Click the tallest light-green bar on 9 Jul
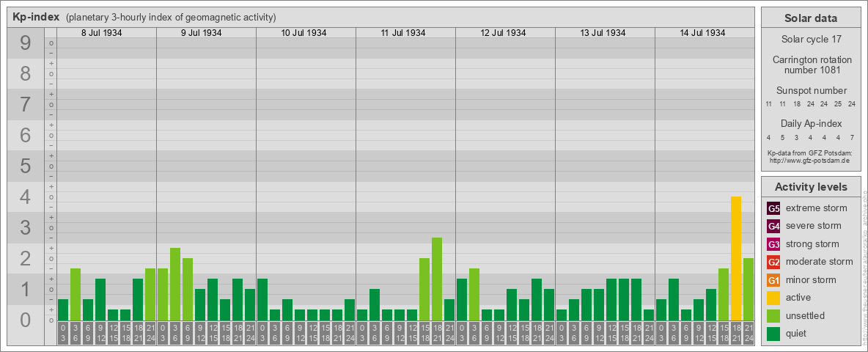Screen dimensions: 868x352 click(x=175, y=284)
